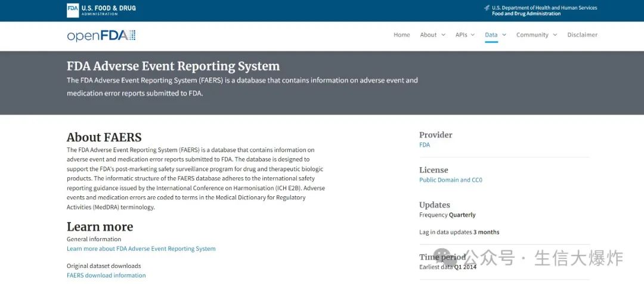This screenshot has height=284, width=644.
Task: Expand the APIs dropdown chevron
Action: coord(473,35)
